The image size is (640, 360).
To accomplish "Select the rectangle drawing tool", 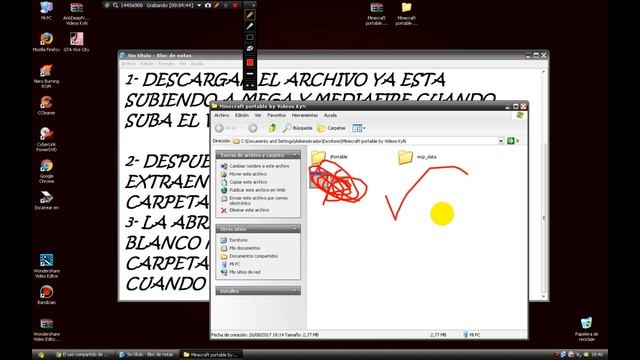I will 250,37.
